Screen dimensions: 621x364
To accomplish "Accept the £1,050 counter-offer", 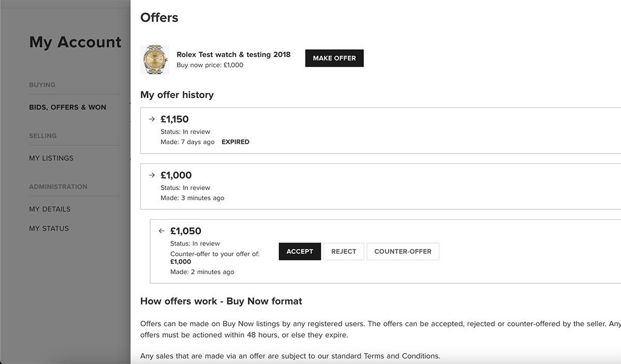I will click(300, 251).
